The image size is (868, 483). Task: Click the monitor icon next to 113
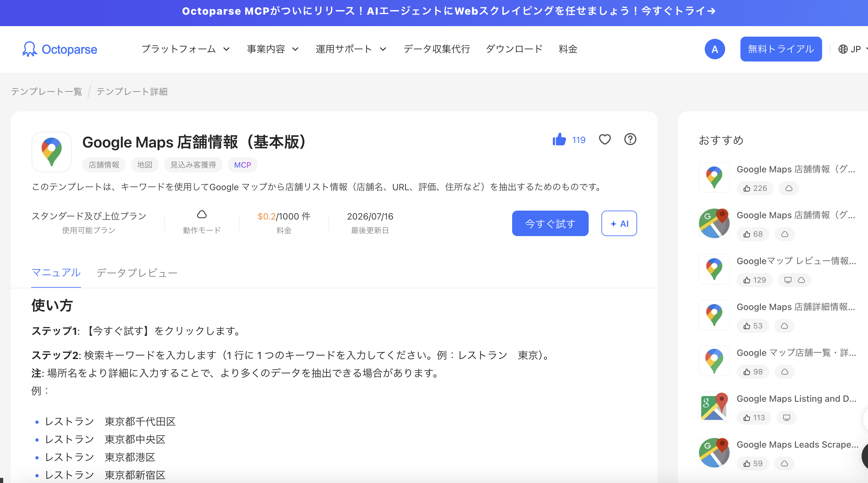coord(786,418)
